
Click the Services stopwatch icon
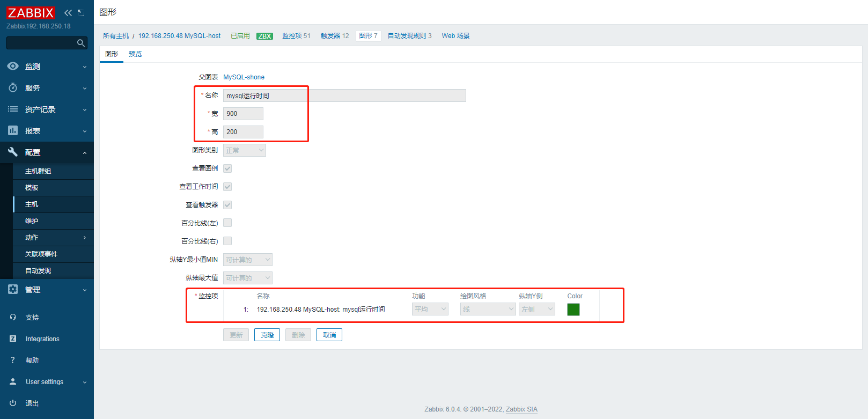(x=13, y=87)
